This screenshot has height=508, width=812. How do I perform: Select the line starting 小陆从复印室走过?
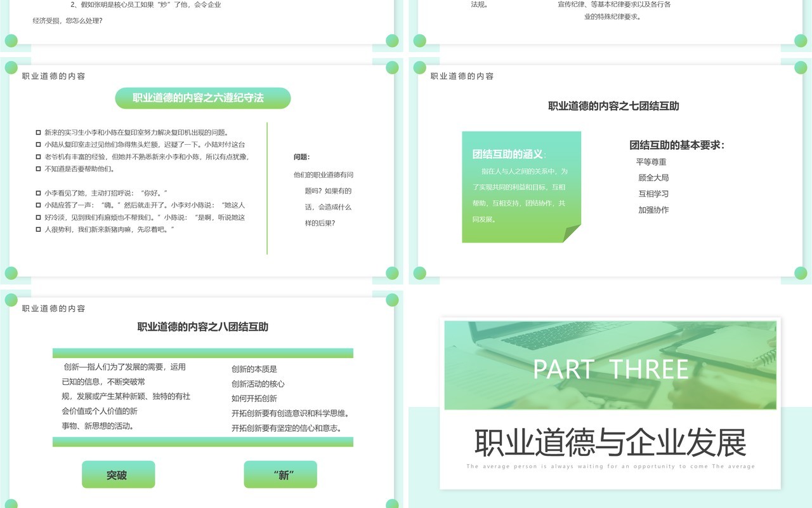pos(145,144)
